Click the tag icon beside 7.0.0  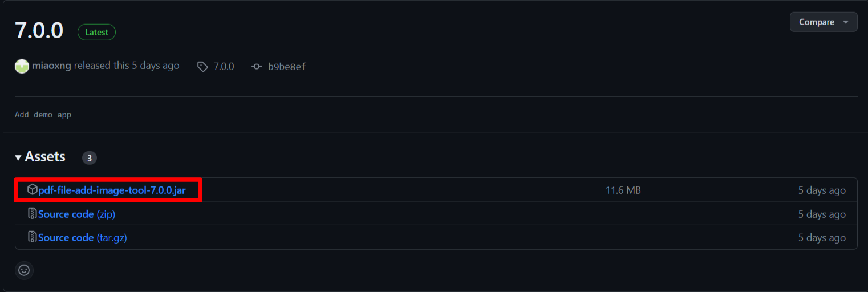pos(202,67)
